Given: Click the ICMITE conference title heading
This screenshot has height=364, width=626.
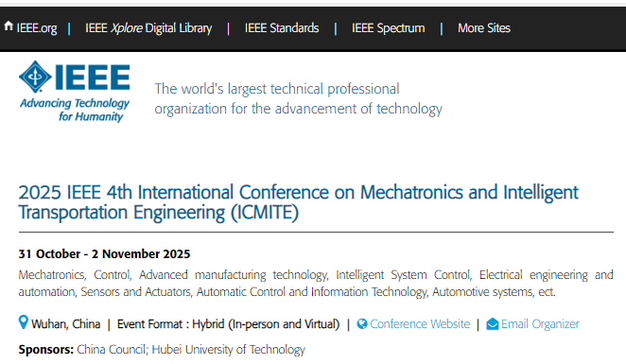Looking at the screenshot, I should [x=298, y=202].
